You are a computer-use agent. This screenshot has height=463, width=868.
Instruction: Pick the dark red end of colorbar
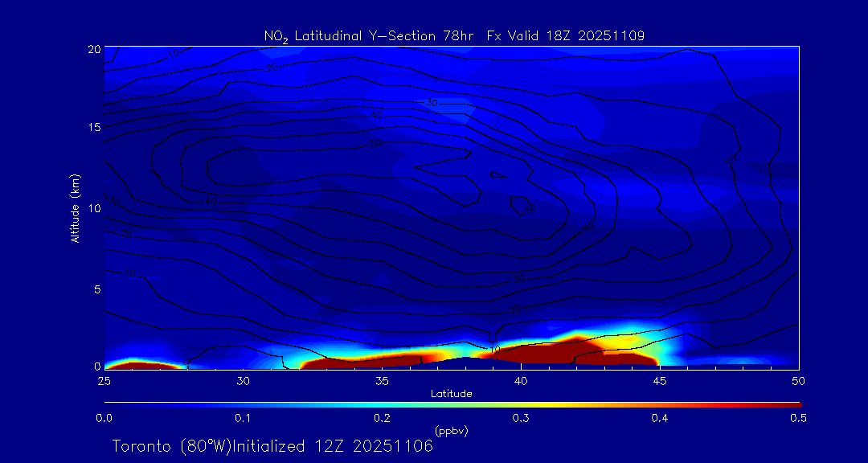coord(792,404)
